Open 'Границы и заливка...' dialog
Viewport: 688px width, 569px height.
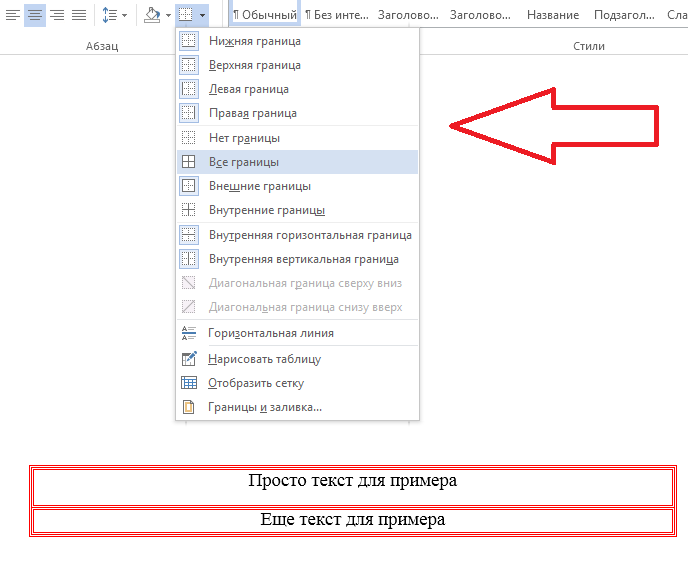point(264,407)
